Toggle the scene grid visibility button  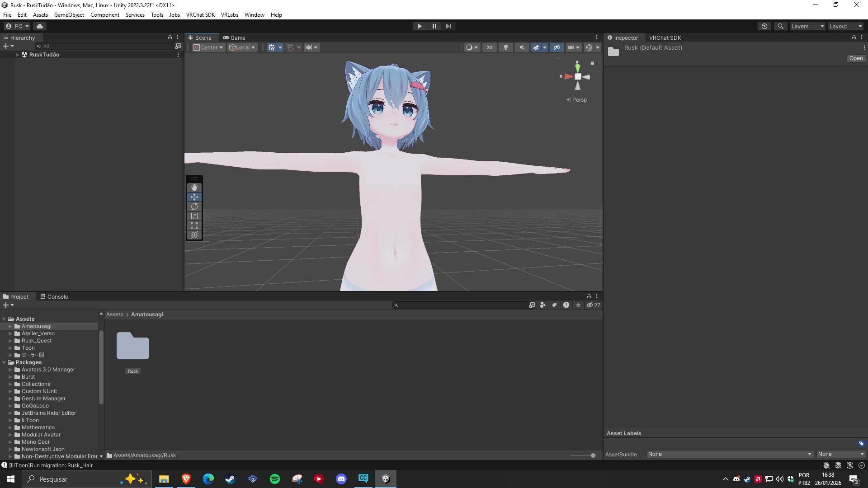(271, 47)
